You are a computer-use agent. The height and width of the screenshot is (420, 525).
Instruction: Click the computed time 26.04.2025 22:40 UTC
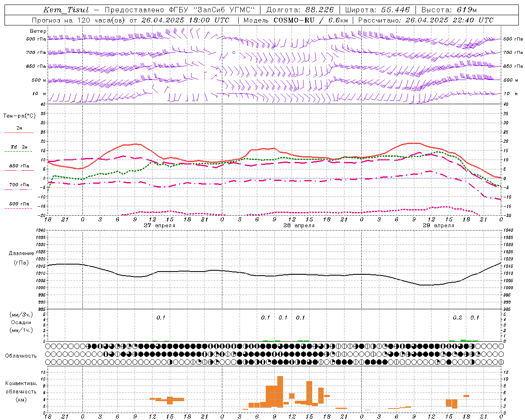pyautogui.click(x=449, y=20)
